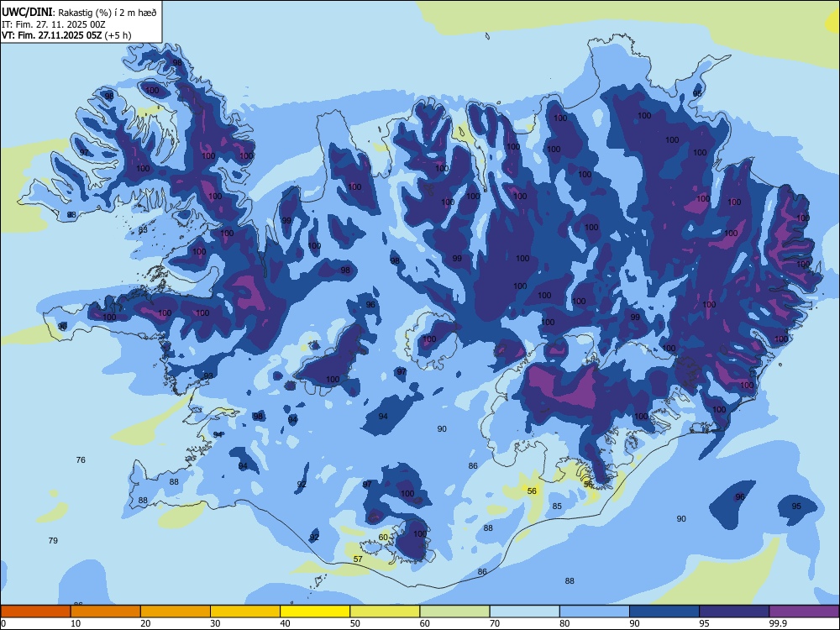Select the pale yellow 50–60 legend swatch
Viewport: 840px width, 630px height.
point(385,612)
